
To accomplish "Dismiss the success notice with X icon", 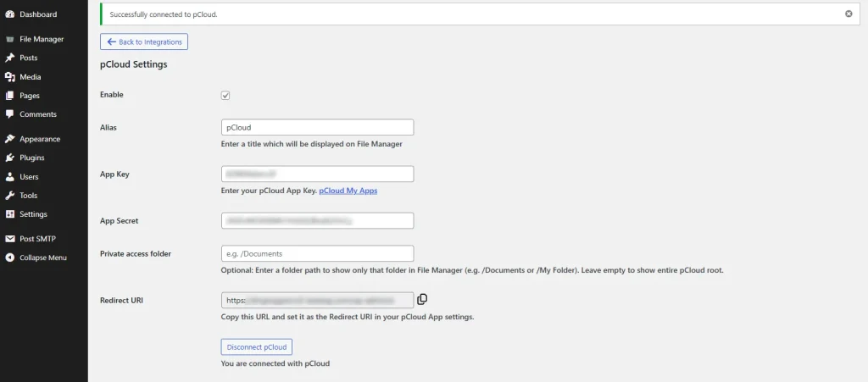I will click(849, 14).
